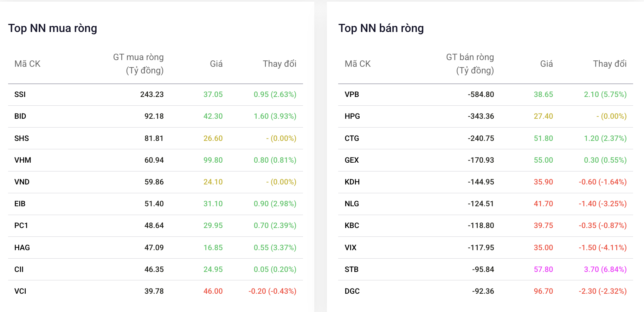The width and height of the screenshot is (644, 312).
Task: Click HPG price 27.40
Action: 543,116
